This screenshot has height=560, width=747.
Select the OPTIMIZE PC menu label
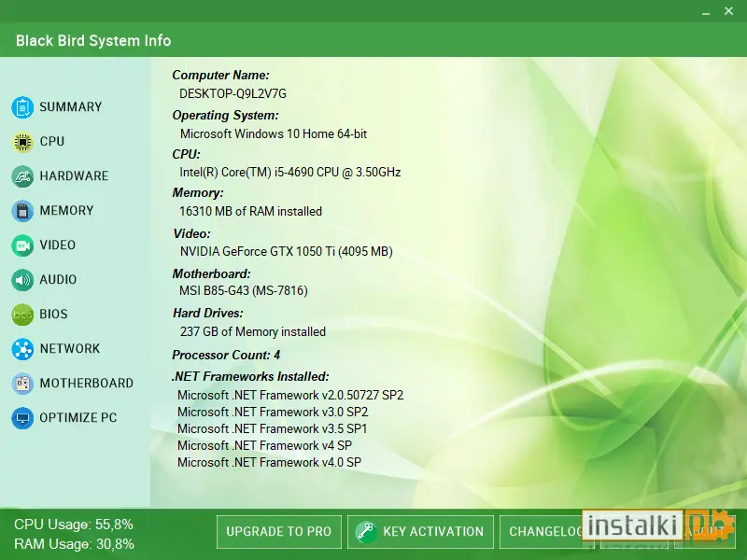[x=78, y=417]
